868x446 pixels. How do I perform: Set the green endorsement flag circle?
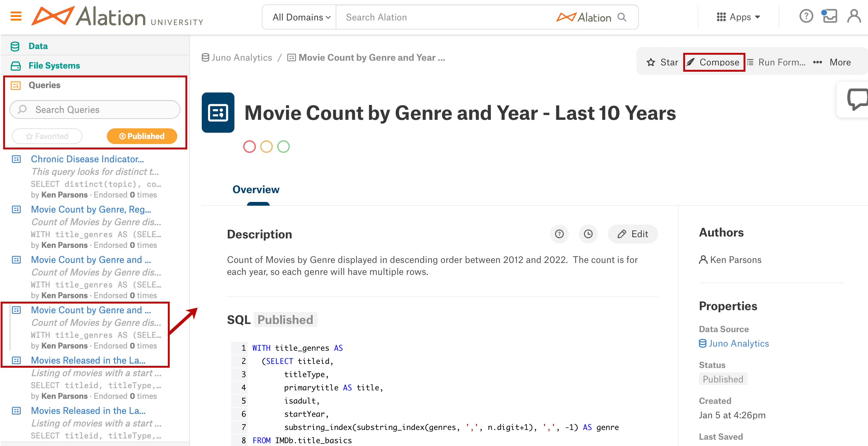(283, 147)
